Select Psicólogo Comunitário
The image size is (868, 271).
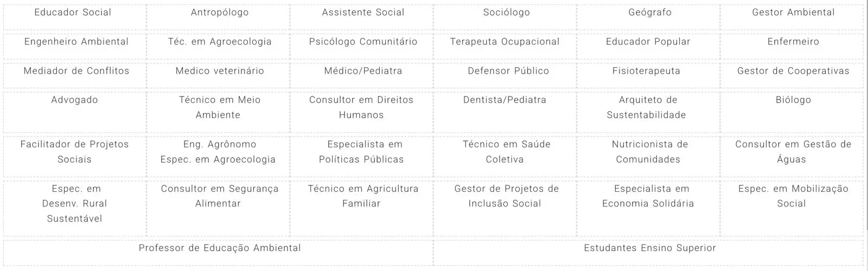[363, 42]
